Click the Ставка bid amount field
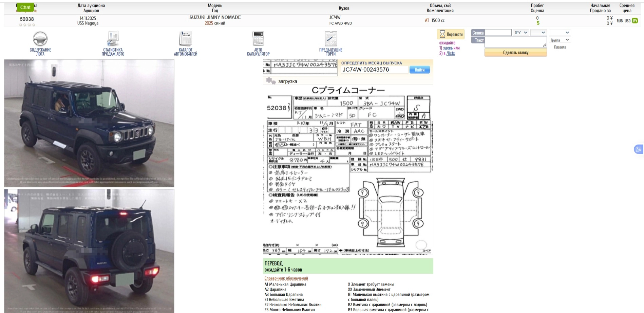This screenshot has width=644, height=313. click(498, 33)
